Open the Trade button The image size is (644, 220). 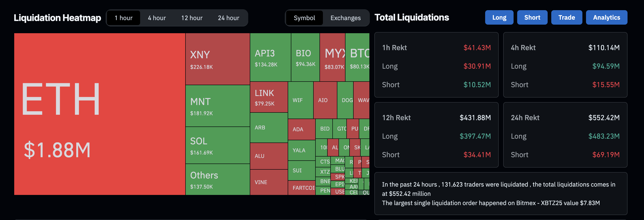click(x=567, y=18)
